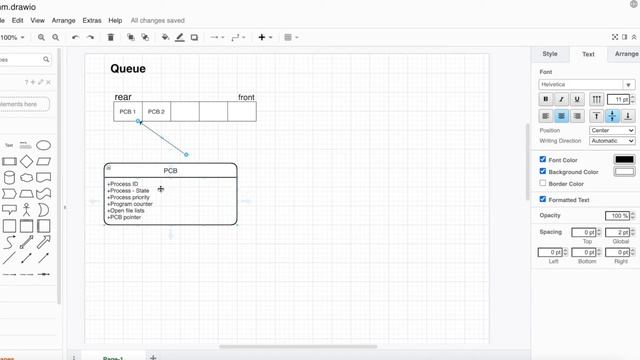
Task: Open the insert plus dropdown
Action: [265, 37]
